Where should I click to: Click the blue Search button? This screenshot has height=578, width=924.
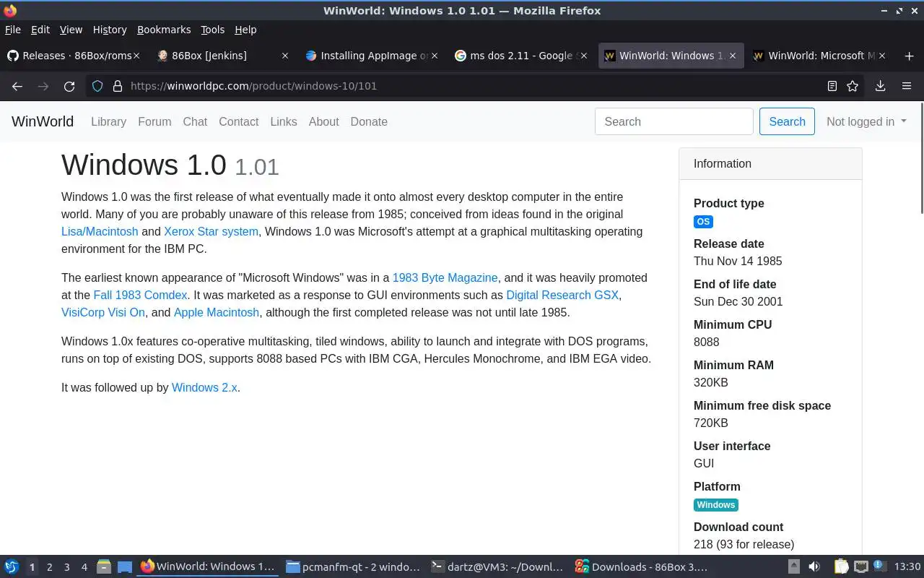pos(787,121)
